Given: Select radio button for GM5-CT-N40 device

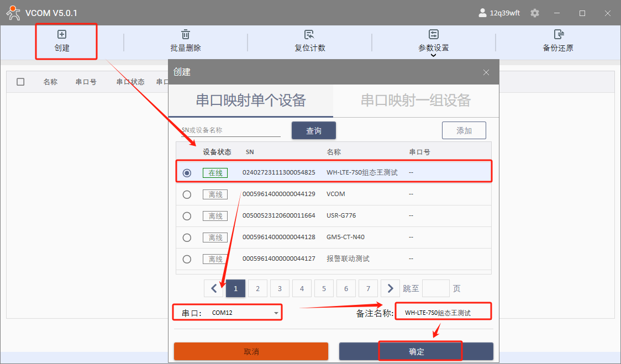Looking at the screenshot, I should (x=187, y=238).
